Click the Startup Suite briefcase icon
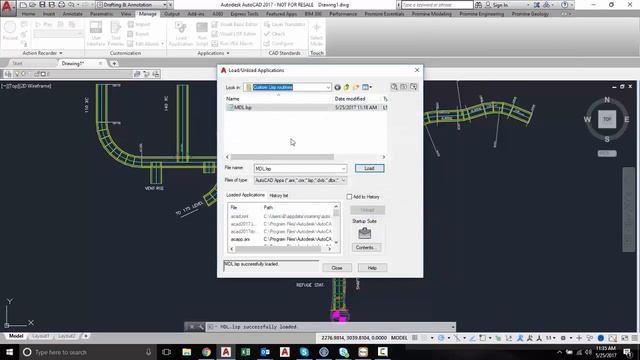Screen dimensions: 640x360 pos(364,233)
